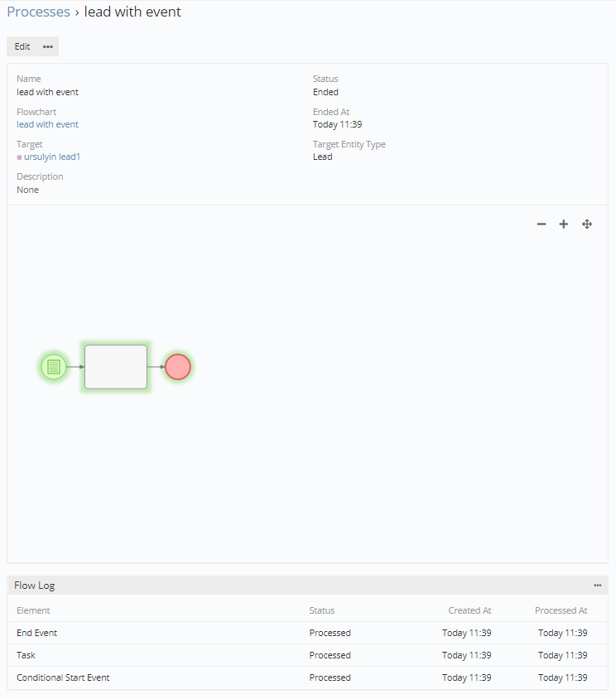This screenshot has width=616, height=699.
Task: Navigate to Processes breadcrumb link
Action: [x=38, y=12]
